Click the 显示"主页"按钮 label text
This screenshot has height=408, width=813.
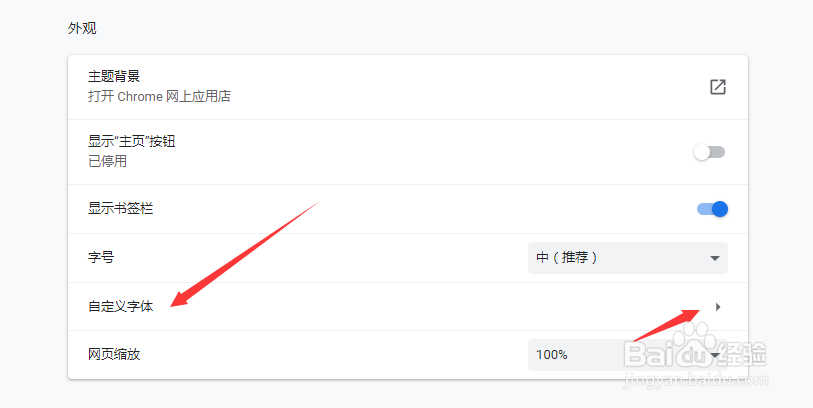(x=132, y=141)
